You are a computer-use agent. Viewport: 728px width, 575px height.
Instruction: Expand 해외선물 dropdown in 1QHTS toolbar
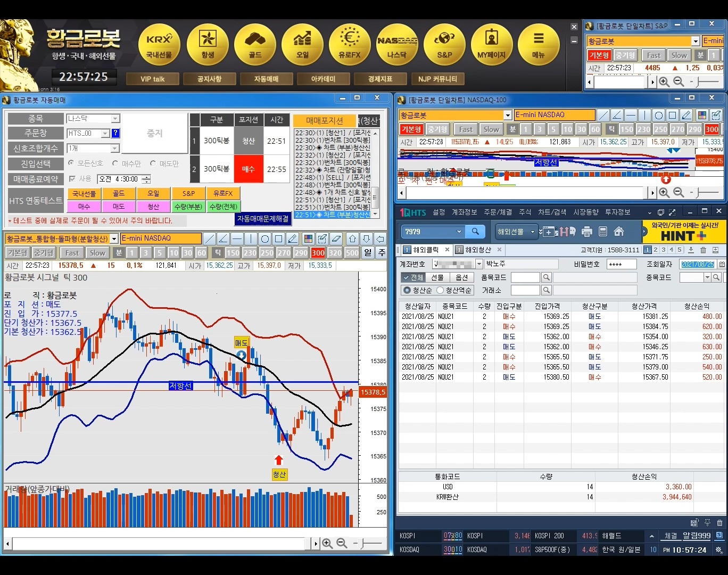532,232
